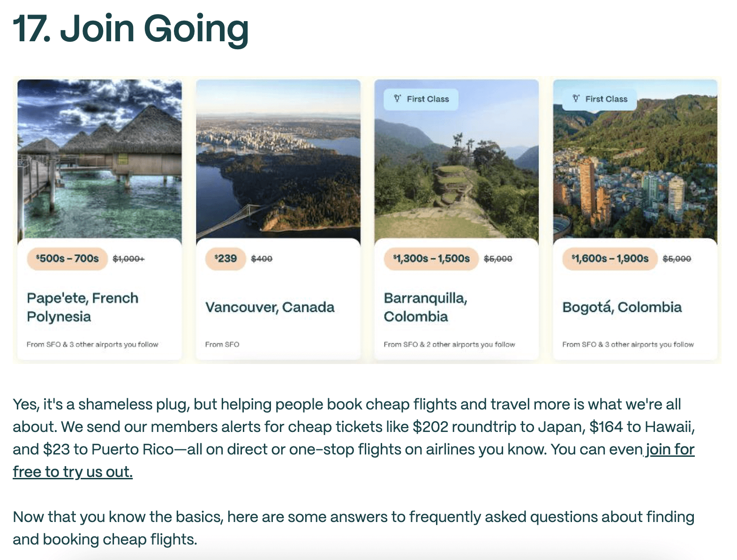The height and width of the screenshot is (560, 737).
Task: Click the strikethrough $5,000 price on Bogotá's card
Action: click(677, 258)
